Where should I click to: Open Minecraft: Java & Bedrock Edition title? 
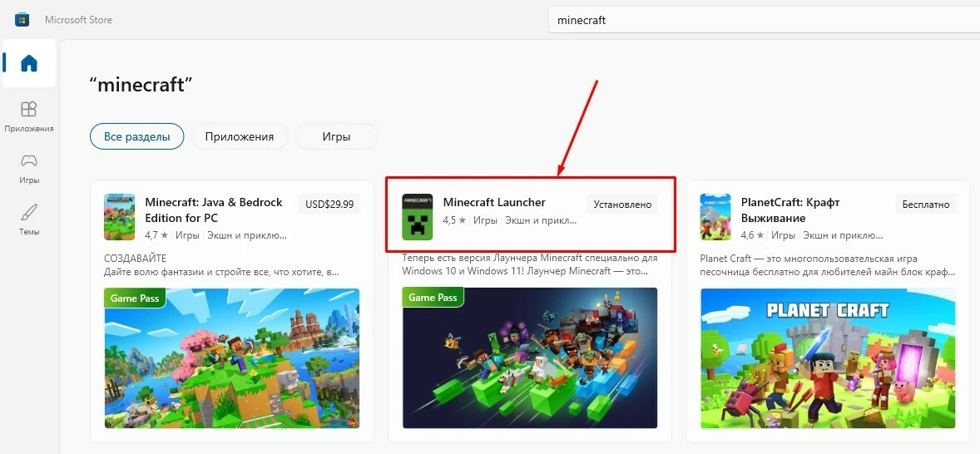click(x=214, y=210)
